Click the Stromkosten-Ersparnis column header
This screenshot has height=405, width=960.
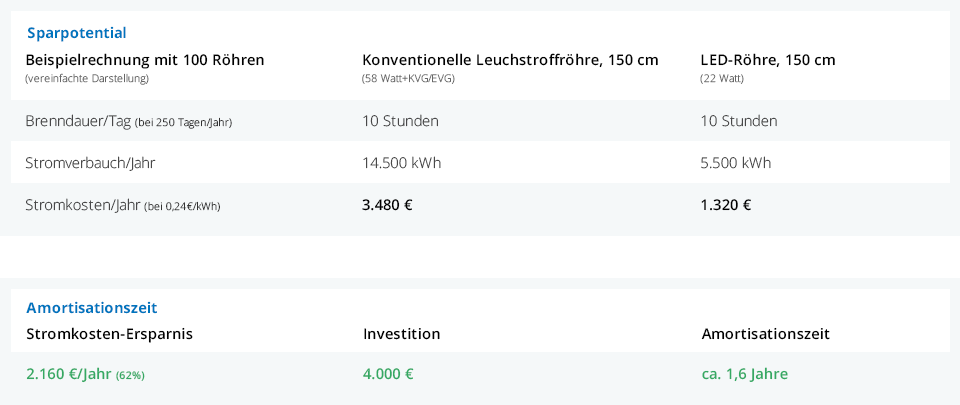click(x=110, y=334)
